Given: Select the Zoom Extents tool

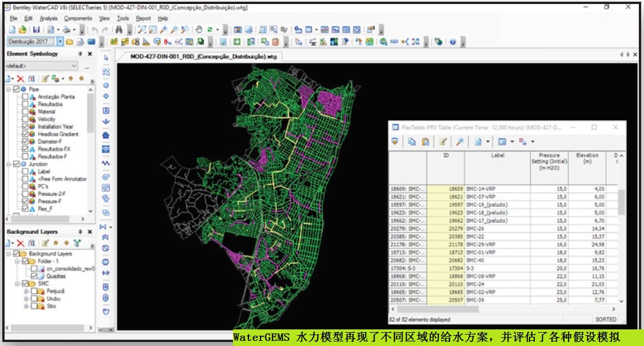Looking at the screenshot, I should (142, 30).
